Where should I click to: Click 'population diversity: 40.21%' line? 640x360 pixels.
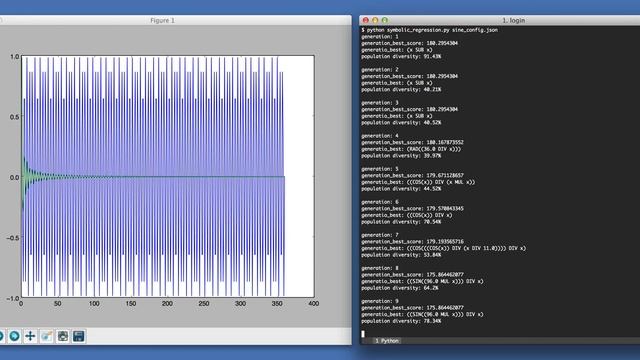coord(401,89)
